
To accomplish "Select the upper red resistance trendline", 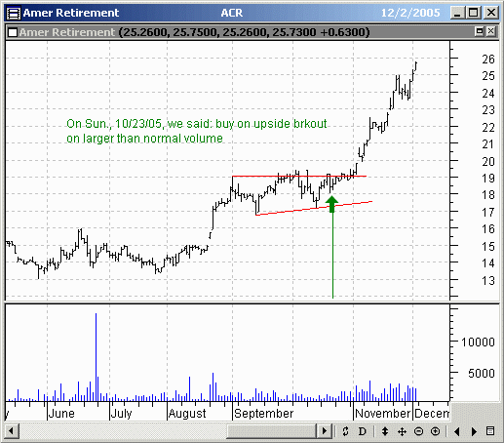I will pos(299,177).
